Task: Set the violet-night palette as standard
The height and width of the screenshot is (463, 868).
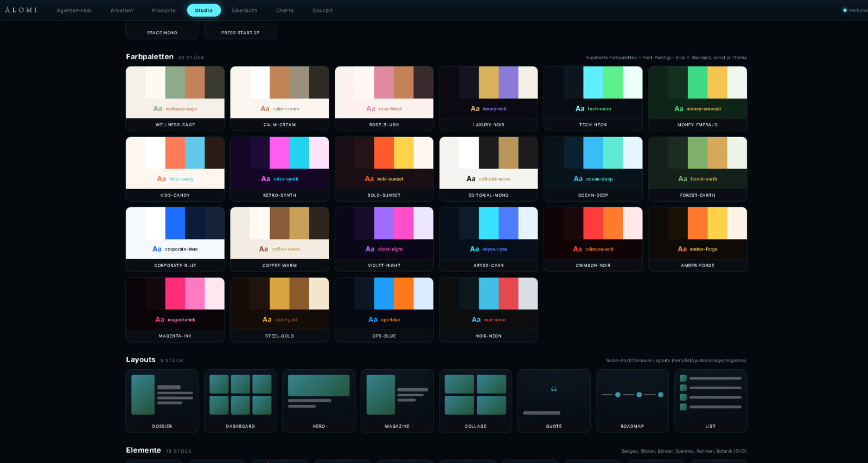Action: coord(384,239)
